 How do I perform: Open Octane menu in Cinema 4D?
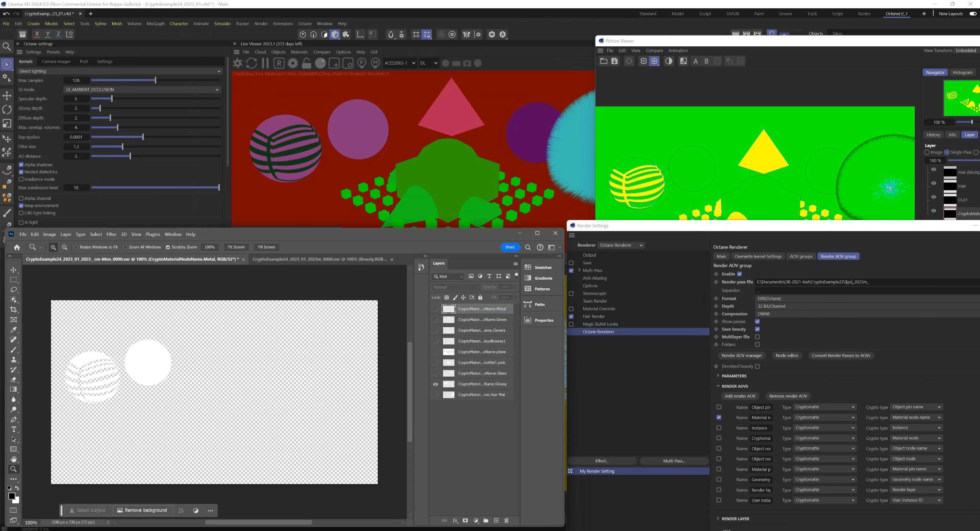point(304,24)
